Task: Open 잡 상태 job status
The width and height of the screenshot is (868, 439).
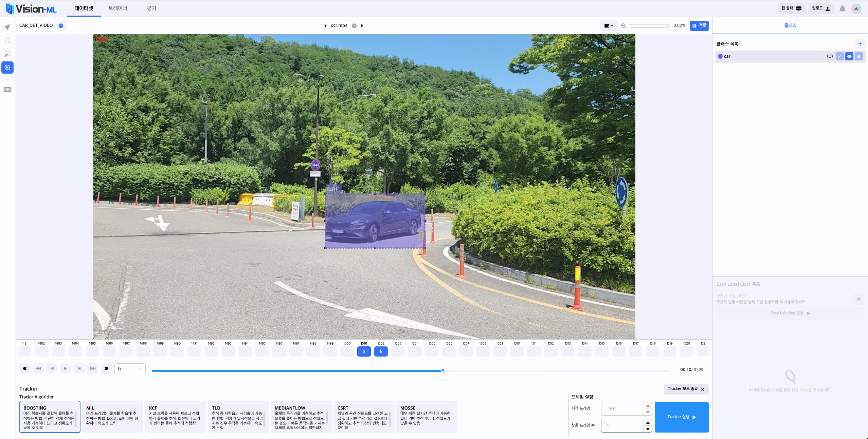Action: tap(791, 8)
